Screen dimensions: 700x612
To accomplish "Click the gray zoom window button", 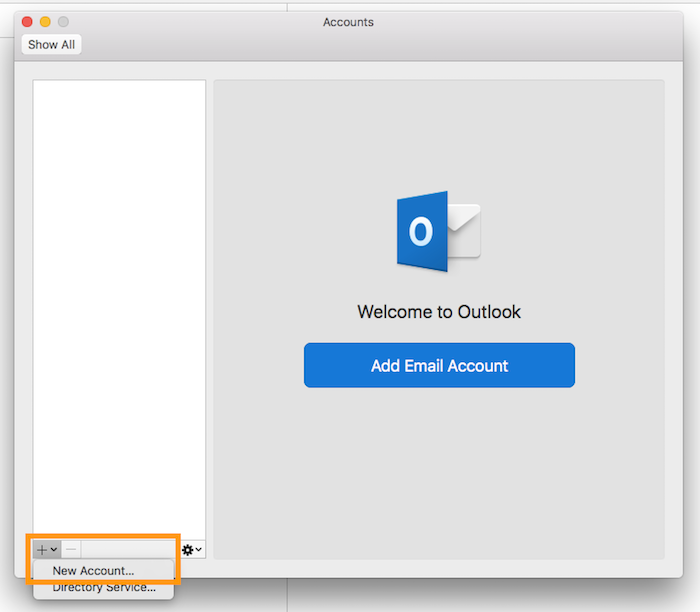I will point(63,22).
